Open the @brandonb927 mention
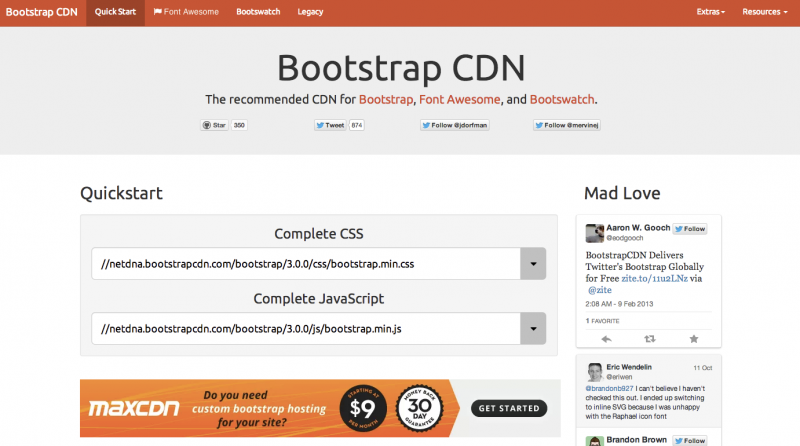Screen dimensions: 800x446 [609, 388]
